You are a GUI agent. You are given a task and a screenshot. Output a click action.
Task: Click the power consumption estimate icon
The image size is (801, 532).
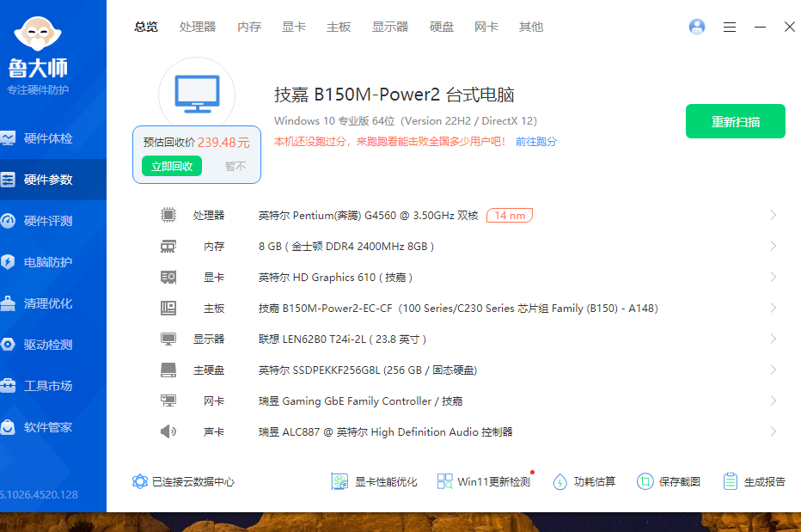[560, 481]
